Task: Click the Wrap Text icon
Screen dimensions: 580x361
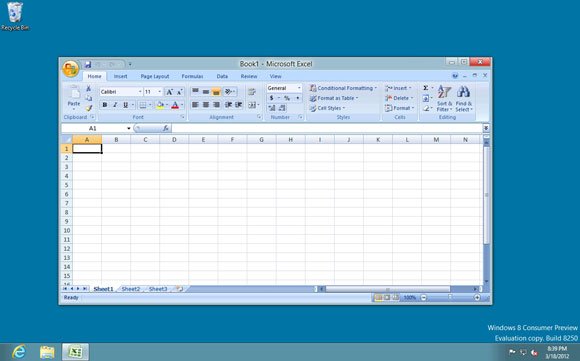Action: [252, 91]
